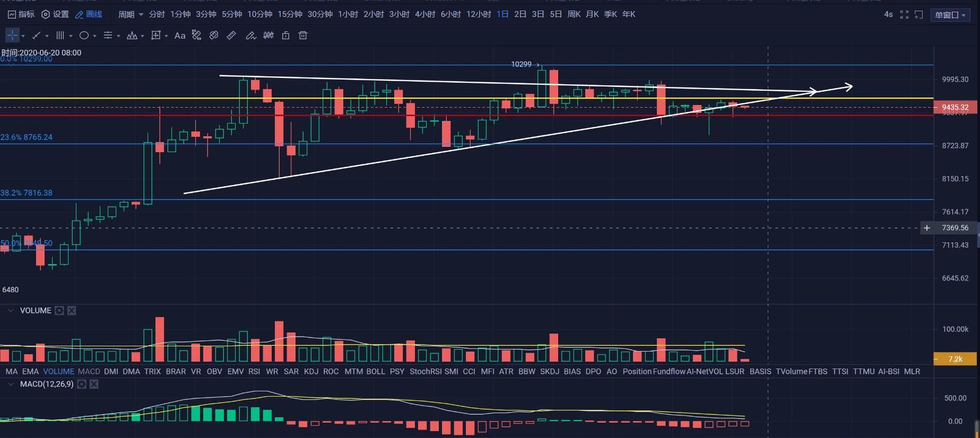The image size is (980, 438).
Task: Open VOLUME indicator settings gear
Action: (x=59, y=311)
